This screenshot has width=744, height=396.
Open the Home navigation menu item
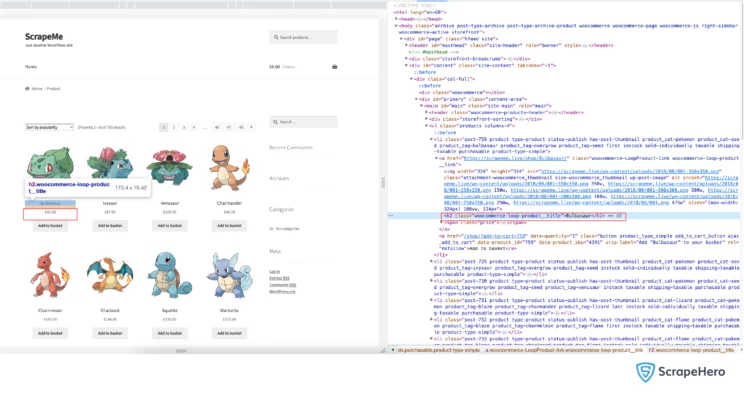point(31,67)
